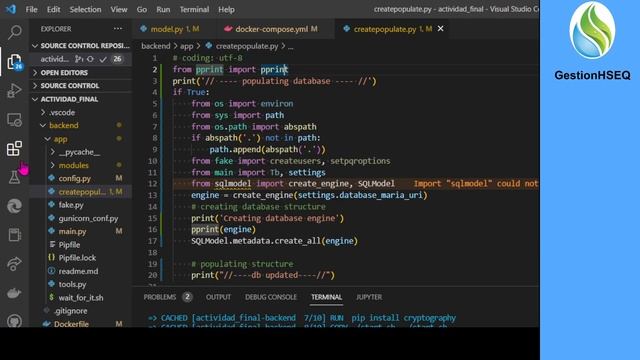This screenshot has width=640, height=360.
Task: Click the underlined sqlmodel import on line 12
Action: coord(233,184)
